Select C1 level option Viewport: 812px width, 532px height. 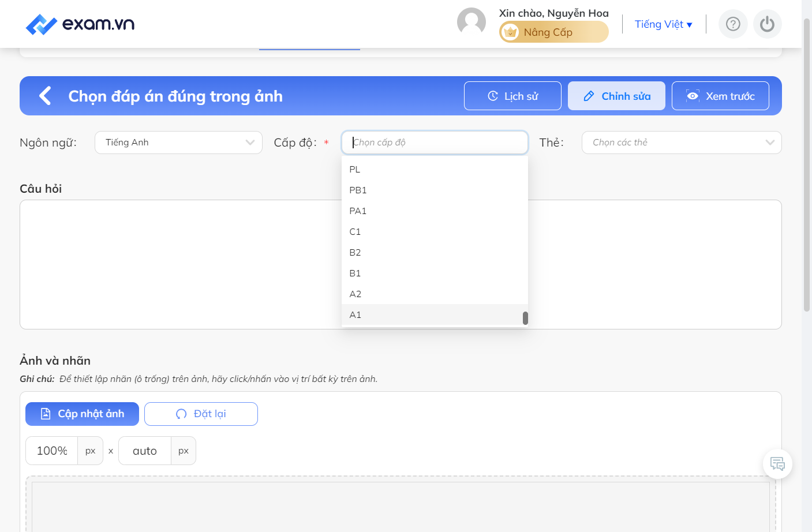(435, 231)
